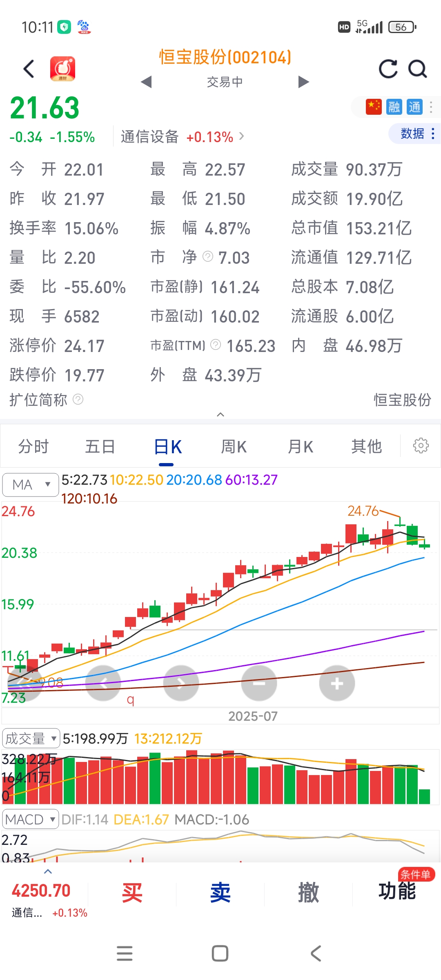
Task: Tap the 条件单 red badge
Action: pyautogui.click(x=416, y=874)
